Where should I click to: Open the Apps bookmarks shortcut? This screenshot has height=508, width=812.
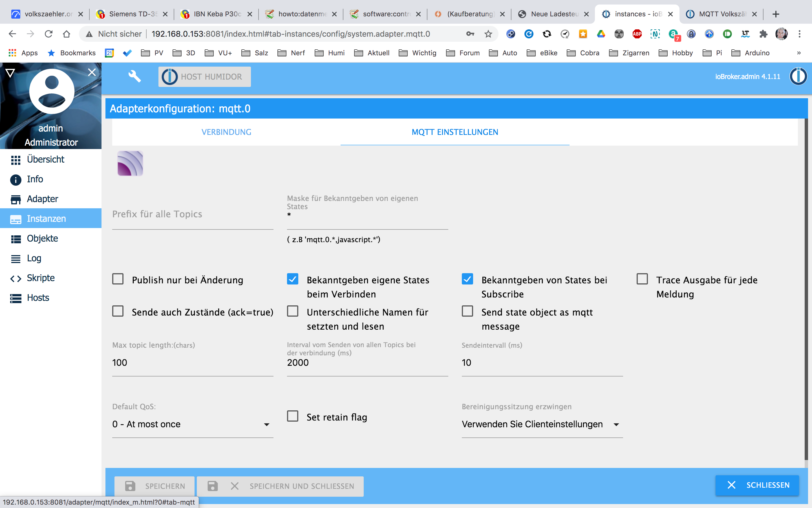[x=23, y=53]
